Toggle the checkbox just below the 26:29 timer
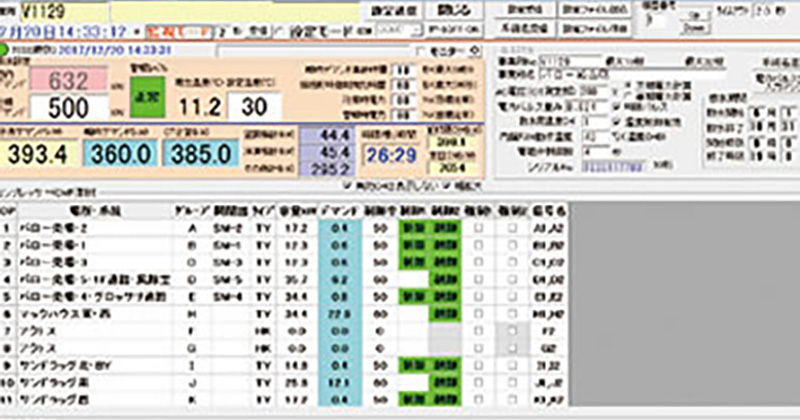This screenshot has height=420, width=800. click(x=345, y=185)
